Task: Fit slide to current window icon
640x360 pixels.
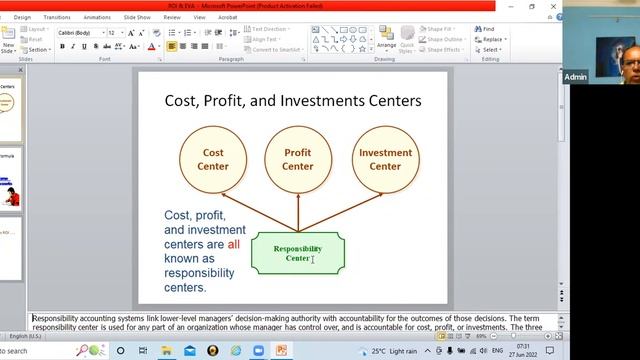Action: [x=559, y=336]
